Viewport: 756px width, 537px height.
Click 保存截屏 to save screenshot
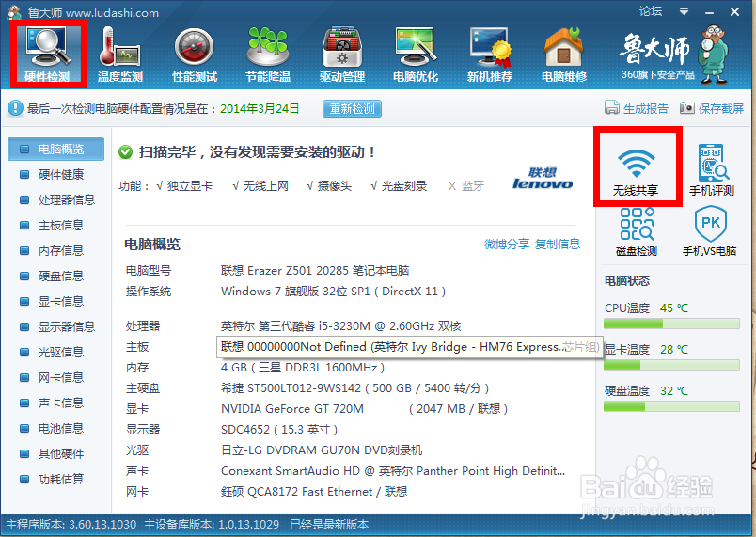[721, 108]
